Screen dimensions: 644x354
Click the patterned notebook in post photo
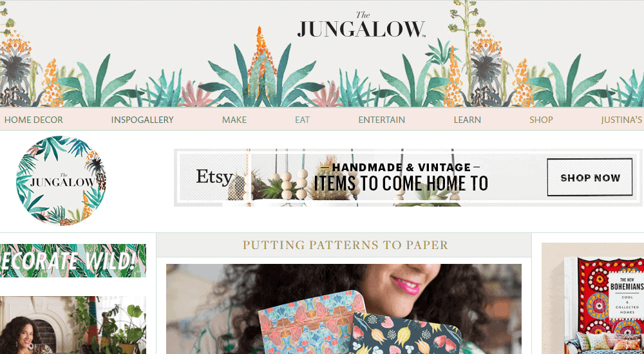pos(312,322)
